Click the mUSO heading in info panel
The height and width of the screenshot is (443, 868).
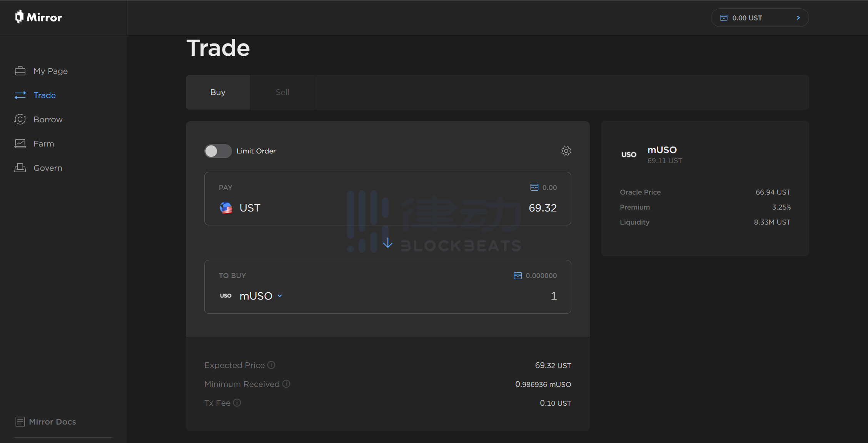(x=662, y=150)
